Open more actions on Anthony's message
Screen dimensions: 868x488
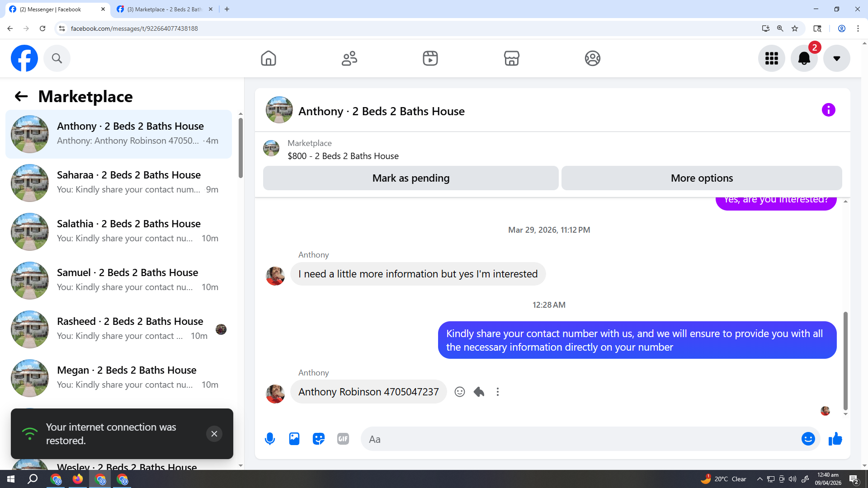pos(498,392)
